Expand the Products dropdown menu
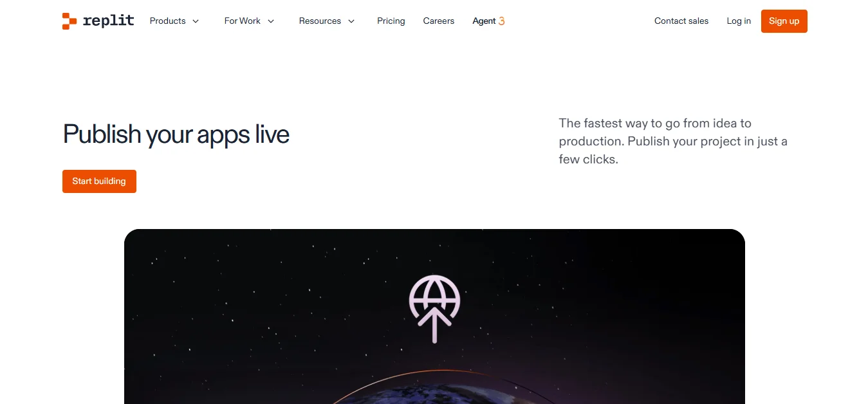The width and height of the screenshot is (868, 404). (x=174, y=21)
